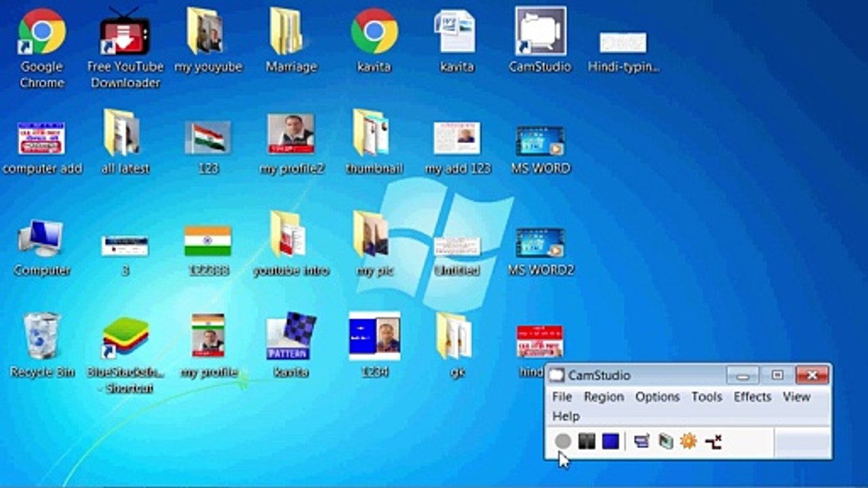Minimize the CamStudio window
The width and height of the screenshot is (868, 488).
click(743, 375)
